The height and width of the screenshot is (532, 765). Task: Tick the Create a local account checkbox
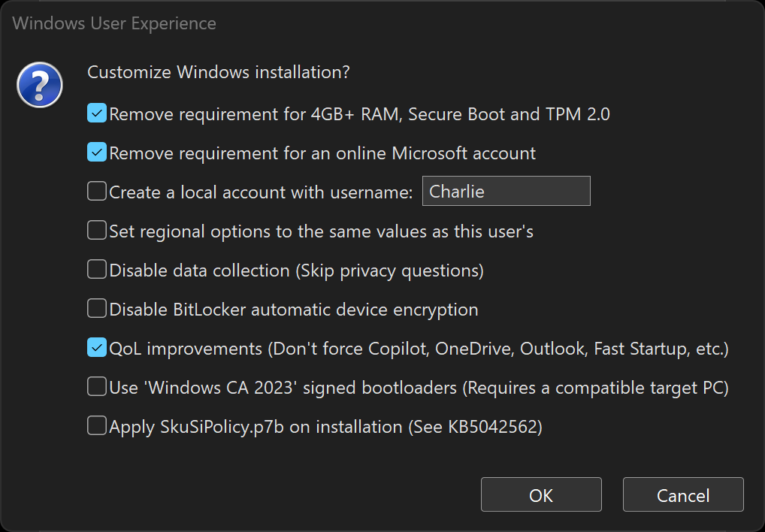(x=97, y=192)
